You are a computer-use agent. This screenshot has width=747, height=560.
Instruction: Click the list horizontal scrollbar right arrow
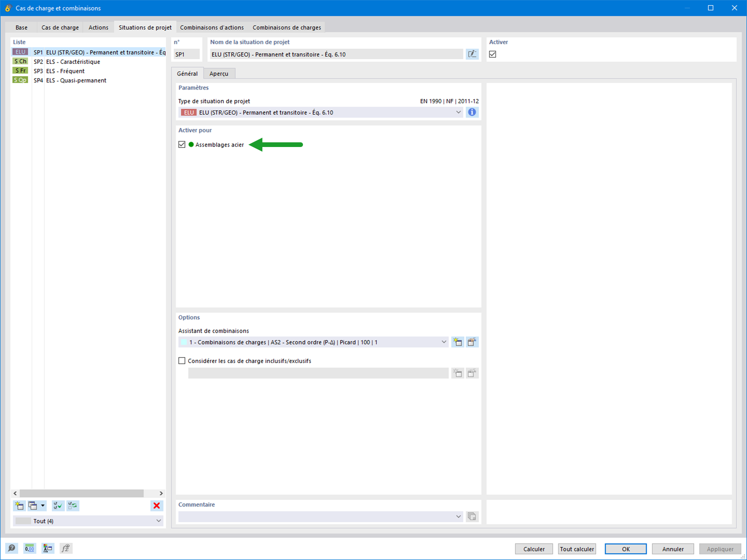161,493
